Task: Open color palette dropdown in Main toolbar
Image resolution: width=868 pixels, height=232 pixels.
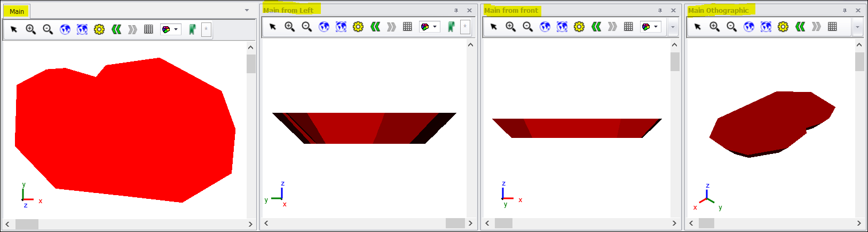Action: click(176, 29)
